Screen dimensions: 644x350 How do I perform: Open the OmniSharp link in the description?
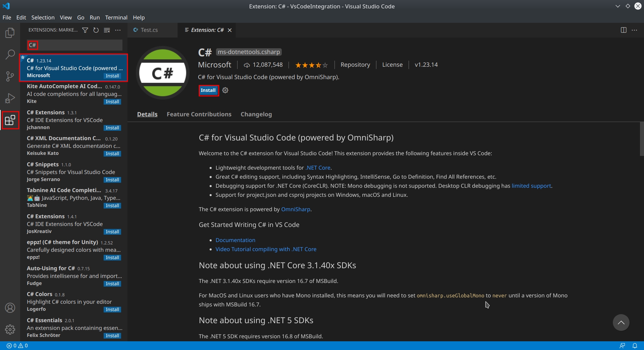click(x=296, y=209)
